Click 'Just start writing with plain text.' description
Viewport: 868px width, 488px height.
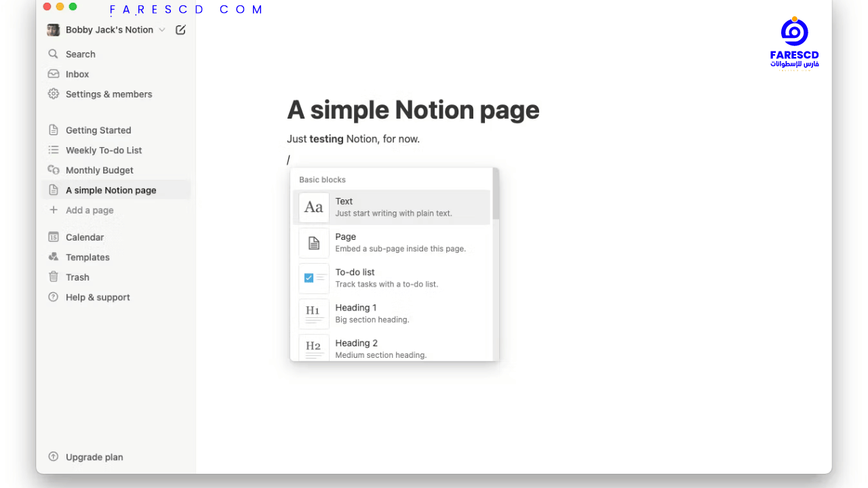click(393, 213)
